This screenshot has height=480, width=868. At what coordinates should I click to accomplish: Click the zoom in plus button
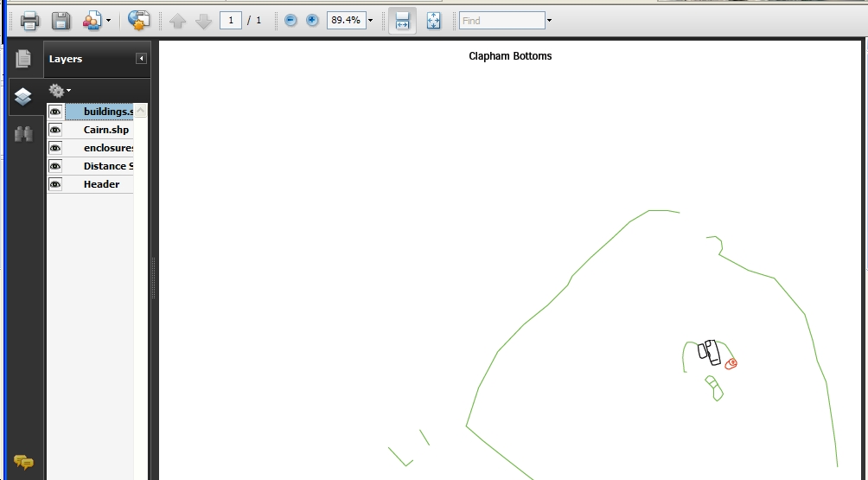click(x=312, y=21)
